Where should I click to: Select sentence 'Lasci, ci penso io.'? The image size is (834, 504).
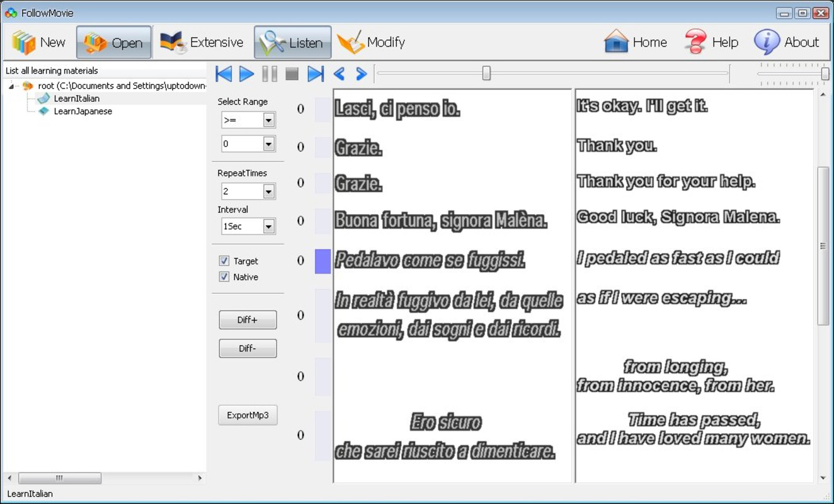[397, 108]
